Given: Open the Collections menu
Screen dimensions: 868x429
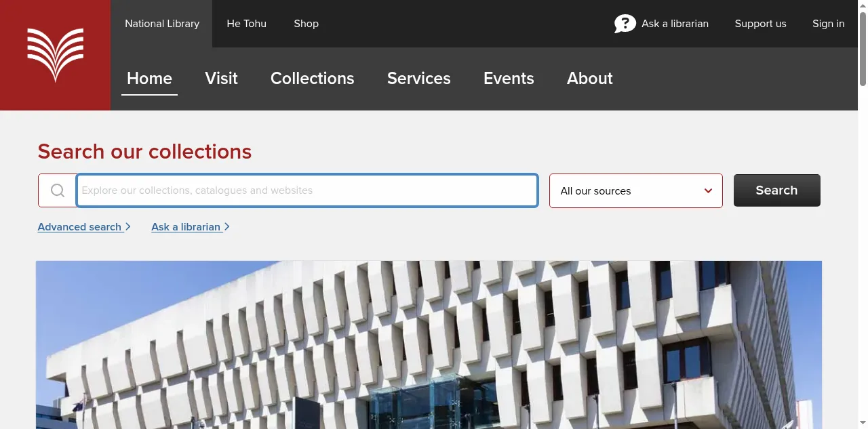Looking at the screenshot, I should click(312, 79).
